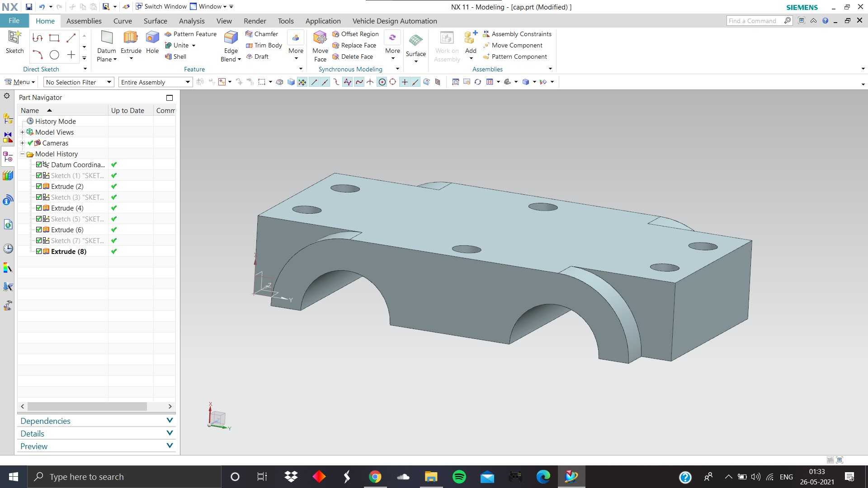Open the Entire Assembly scope dropdown
Screen dimensions: 868x488
(155, 82)
